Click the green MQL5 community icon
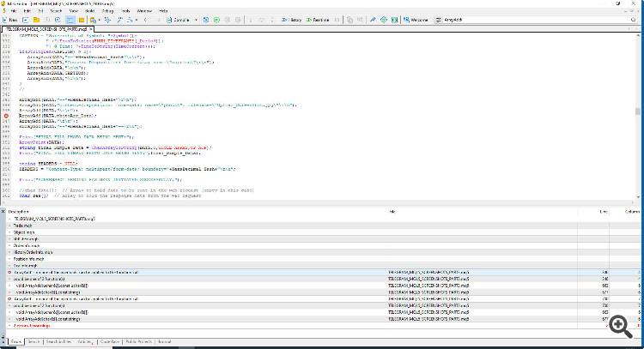This screenshot has height=349, width=644. click(384, 20)
